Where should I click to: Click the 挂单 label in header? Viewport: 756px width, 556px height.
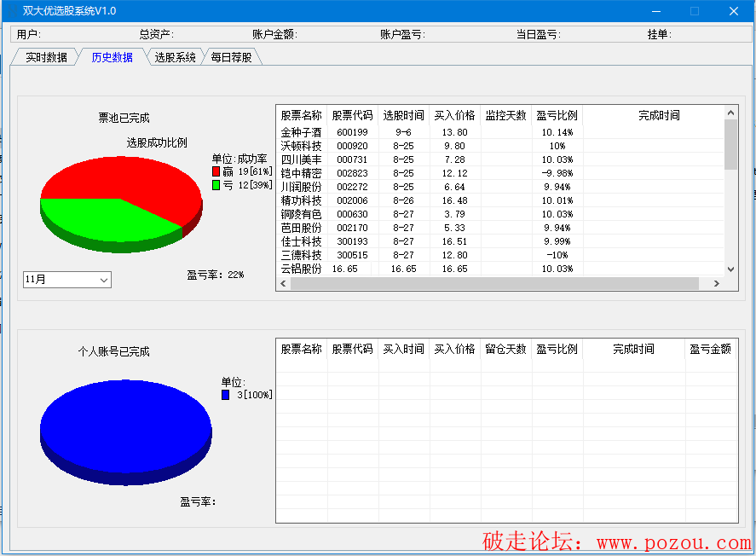(x=659, y=34)
